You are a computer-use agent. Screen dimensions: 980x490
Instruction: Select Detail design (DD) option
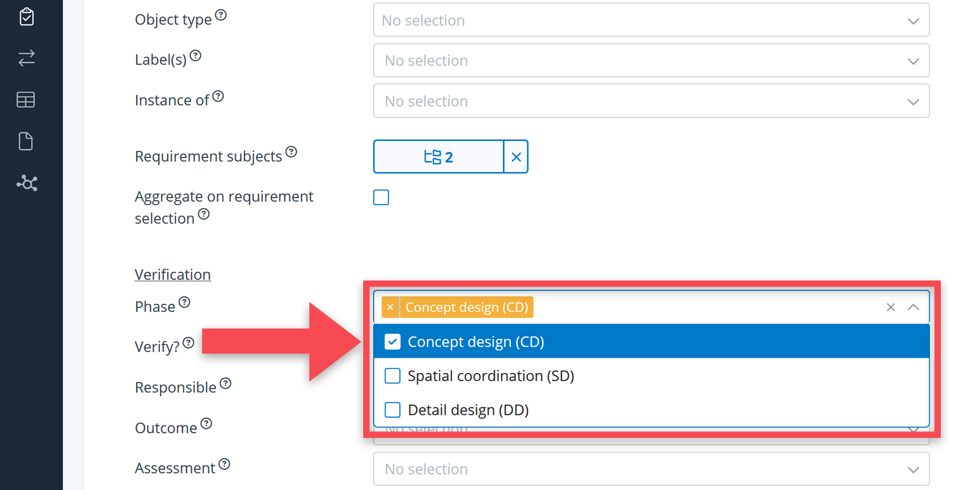coord(468,410)
